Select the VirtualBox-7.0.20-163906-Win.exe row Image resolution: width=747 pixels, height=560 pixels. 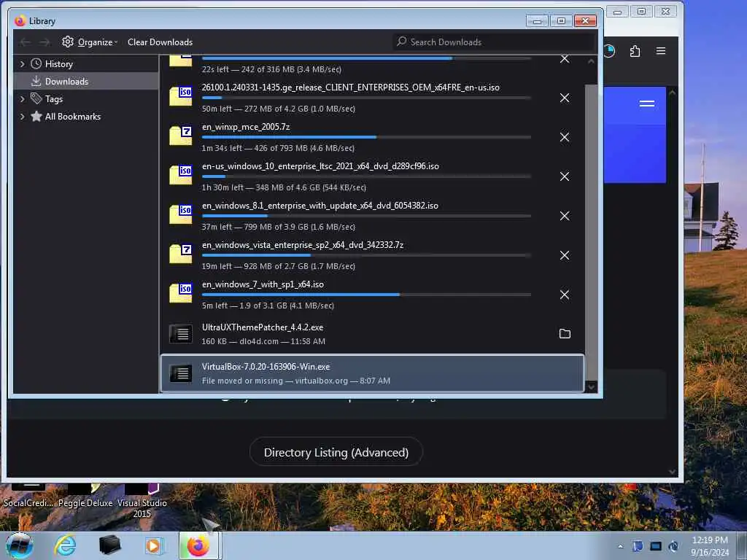click(x=372, y=373)
